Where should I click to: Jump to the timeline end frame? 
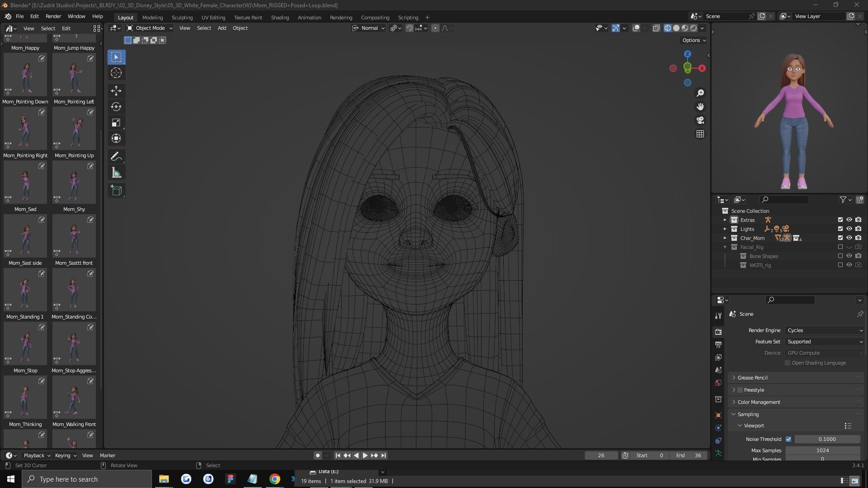click(x=384, y=455)
